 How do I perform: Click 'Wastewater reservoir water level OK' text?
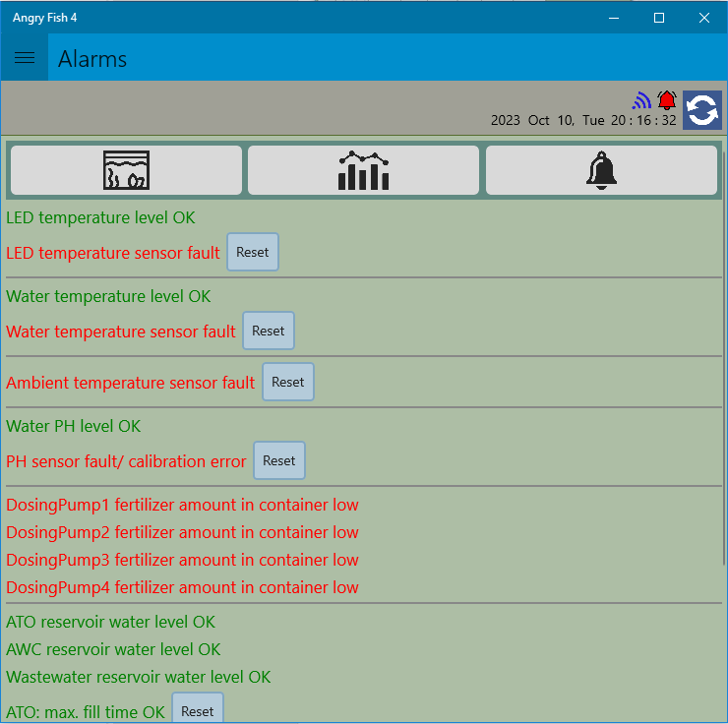tap(139, 677)
